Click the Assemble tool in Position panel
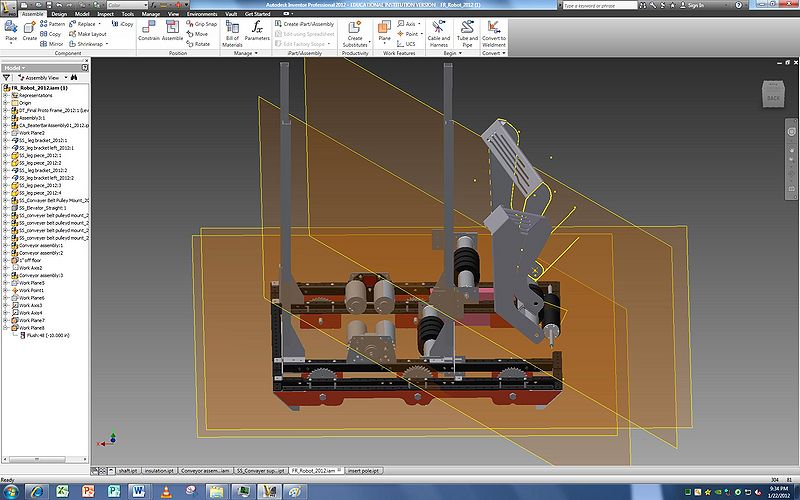 pyautogui.click(x=172, y=31)
